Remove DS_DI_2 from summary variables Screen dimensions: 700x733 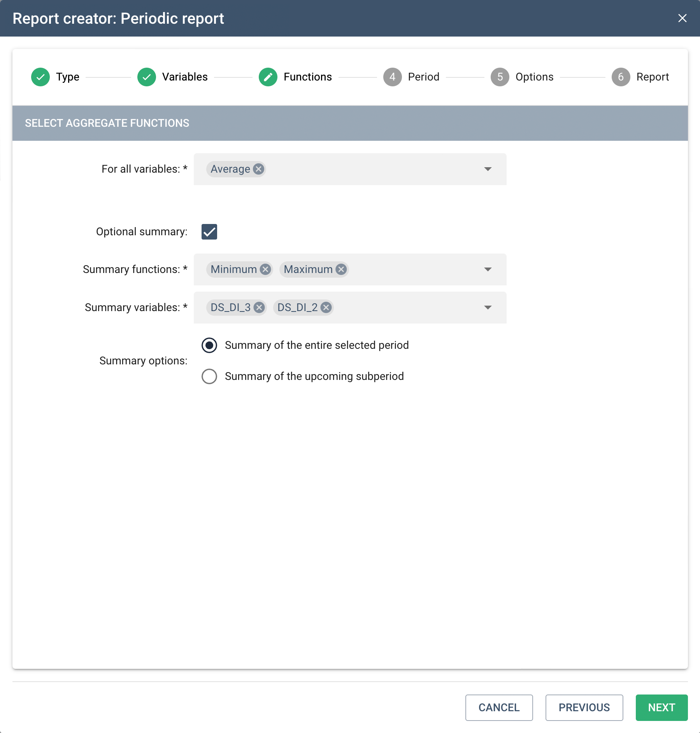[x=326, y=307]
